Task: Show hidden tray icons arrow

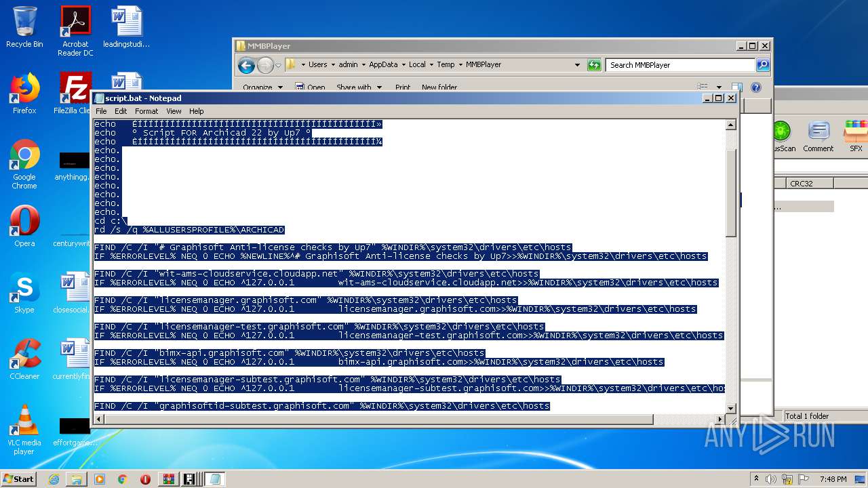Action: pos(756,479)
